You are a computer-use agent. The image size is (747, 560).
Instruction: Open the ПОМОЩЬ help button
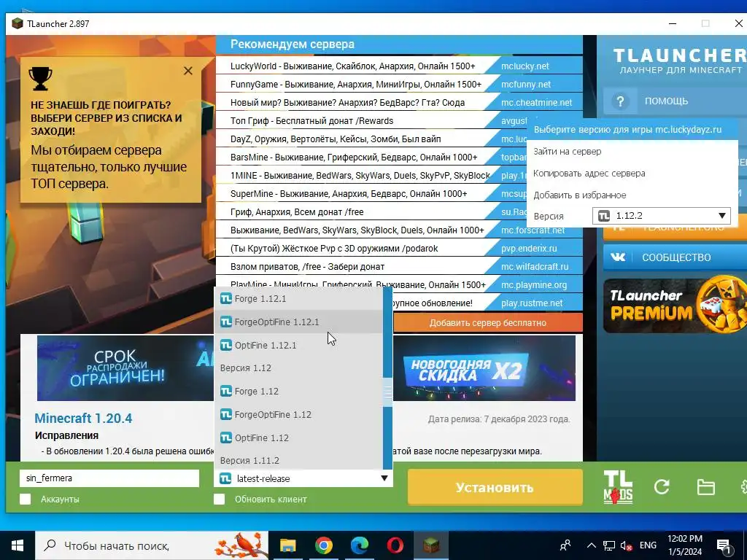[x=675, y=101]
